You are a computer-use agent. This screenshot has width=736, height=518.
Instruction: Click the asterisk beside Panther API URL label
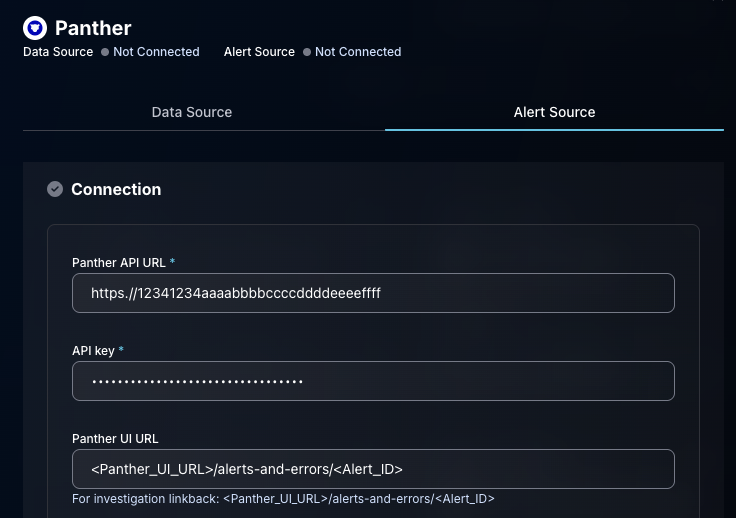tap(172, 261)
